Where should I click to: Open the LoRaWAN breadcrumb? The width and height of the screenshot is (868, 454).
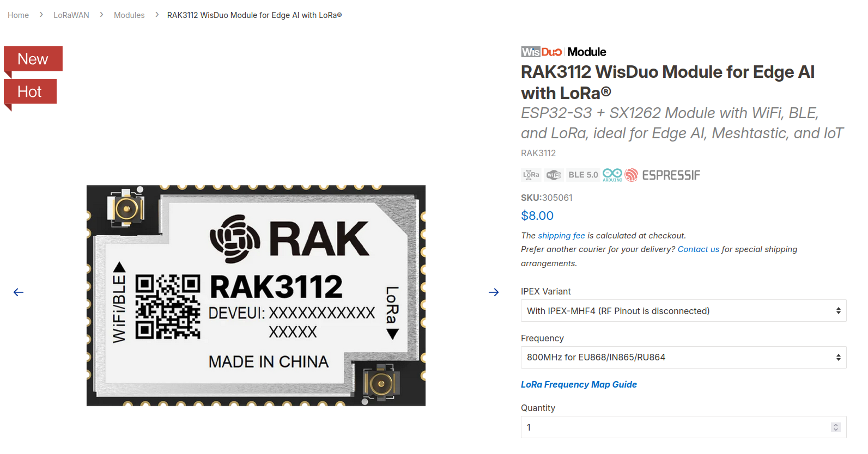71,15
